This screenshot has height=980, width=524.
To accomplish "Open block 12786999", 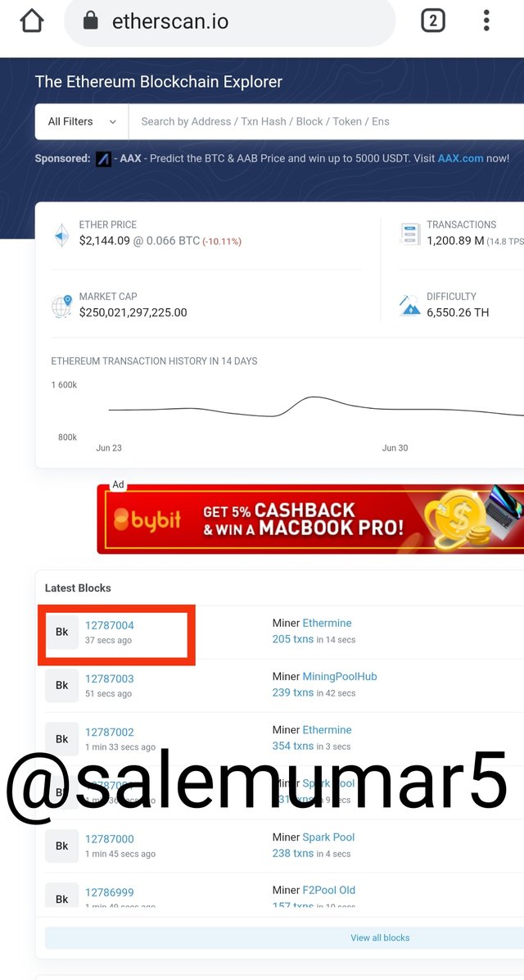I will click(x=109, y=892).
